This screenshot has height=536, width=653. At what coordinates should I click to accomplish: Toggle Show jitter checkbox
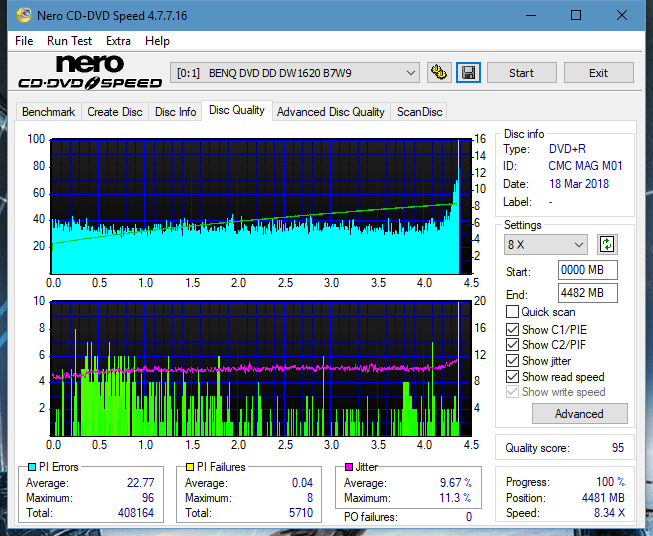pos(512,361)
